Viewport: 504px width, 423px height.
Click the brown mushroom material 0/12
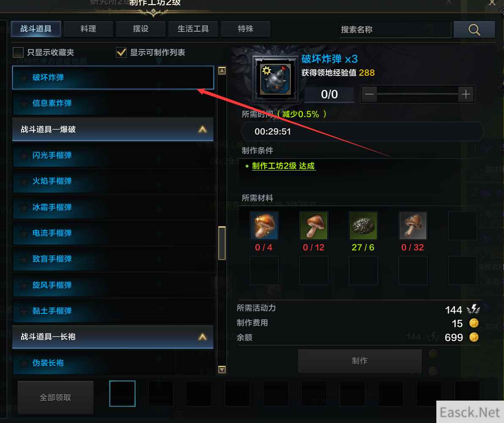pos(314,225)
